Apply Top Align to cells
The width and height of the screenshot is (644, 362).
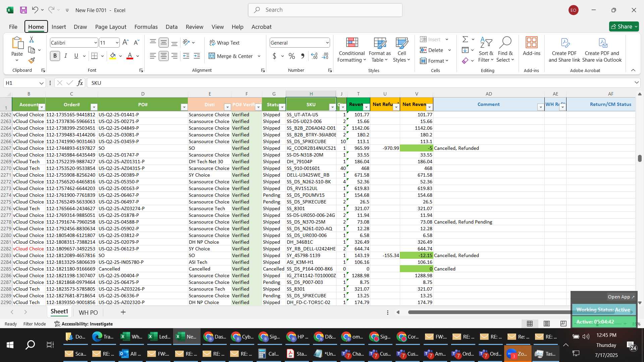tap(153, 42)
